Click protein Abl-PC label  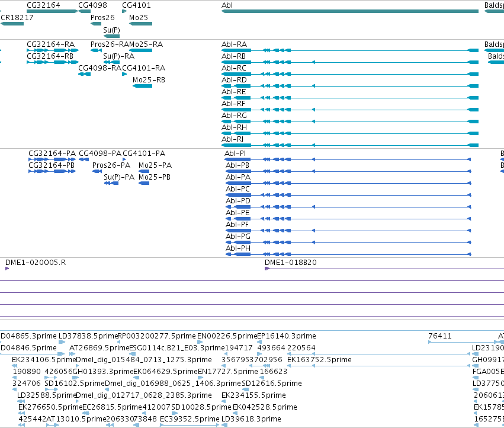click(x=237, y=189)
